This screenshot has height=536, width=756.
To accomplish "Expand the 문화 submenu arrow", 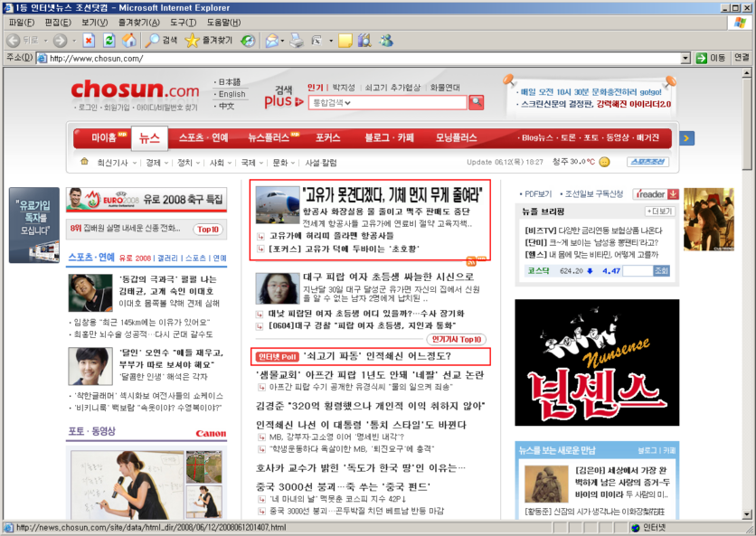I will click(293, 163).
